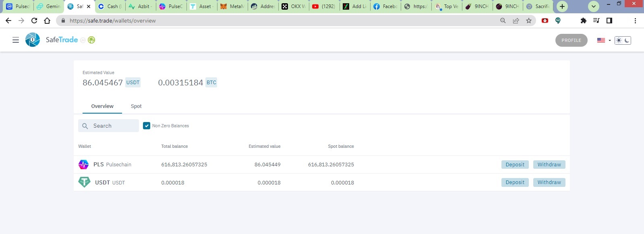The height and width of the screenshot is (234, 644).
Task: Select PLS estimated value 86.045449
Action: pyautogui.click(x=267, y=164)
